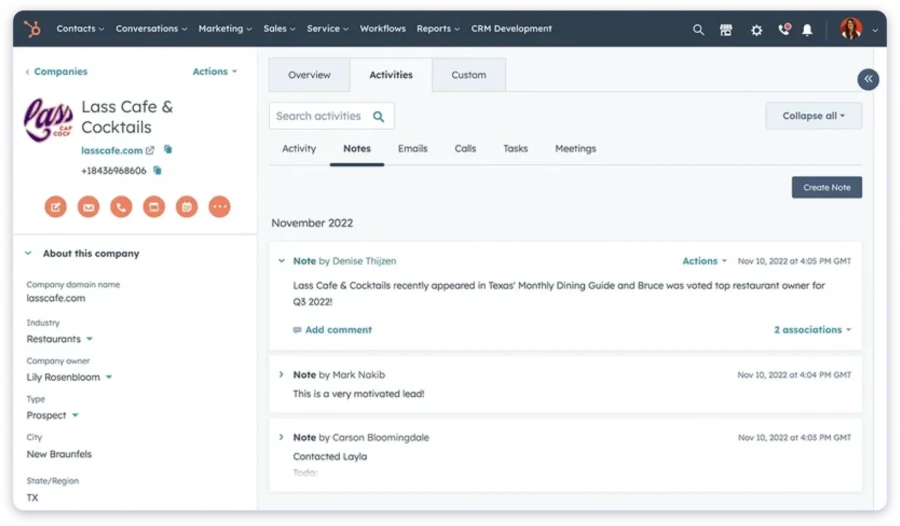Expand the note by Carson Bloomingdale
This screenshot has width=900, height=526.
tap(281, 437)
